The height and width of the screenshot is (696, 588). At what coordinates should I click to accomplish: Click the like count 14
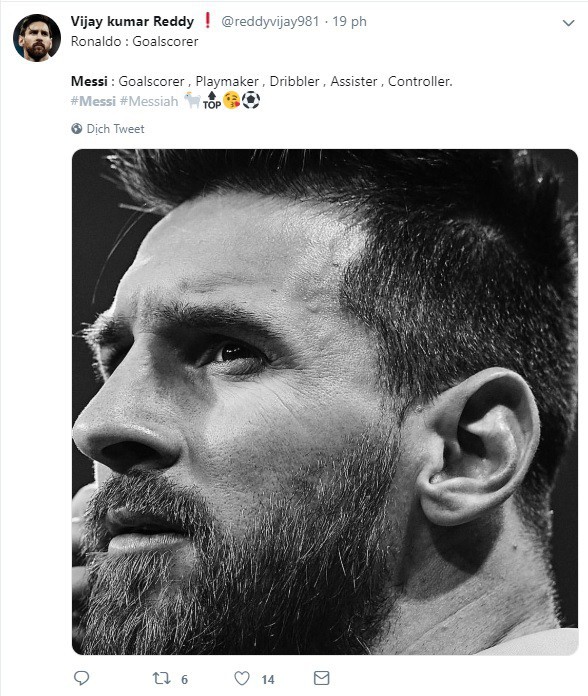268,679
